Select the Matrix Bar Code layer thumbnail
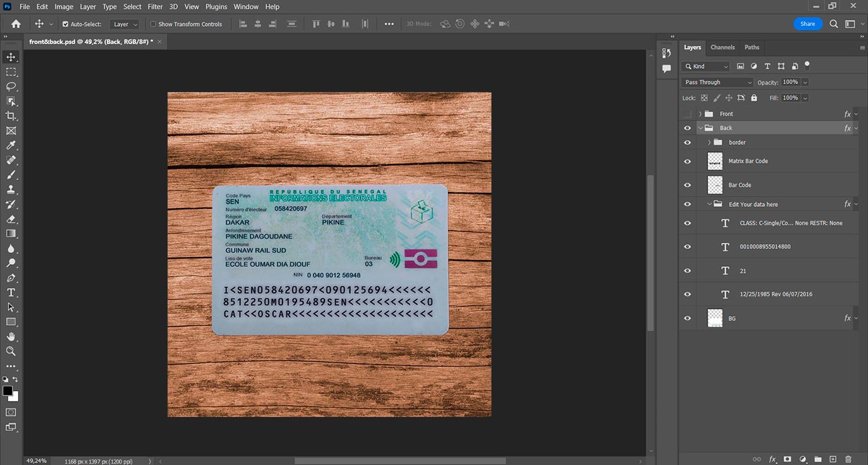This screenshot has width=868, height=465. (715, 161)
